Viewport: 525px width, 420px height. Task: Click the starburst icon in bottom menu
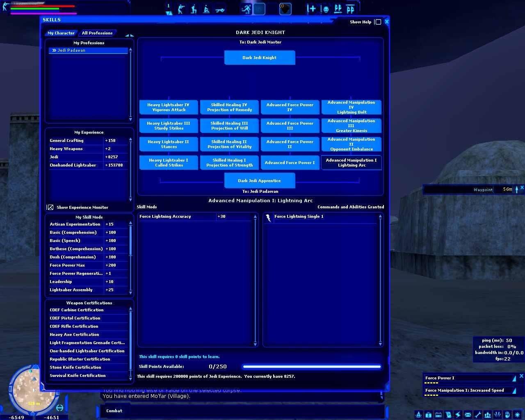pos(517,415)
